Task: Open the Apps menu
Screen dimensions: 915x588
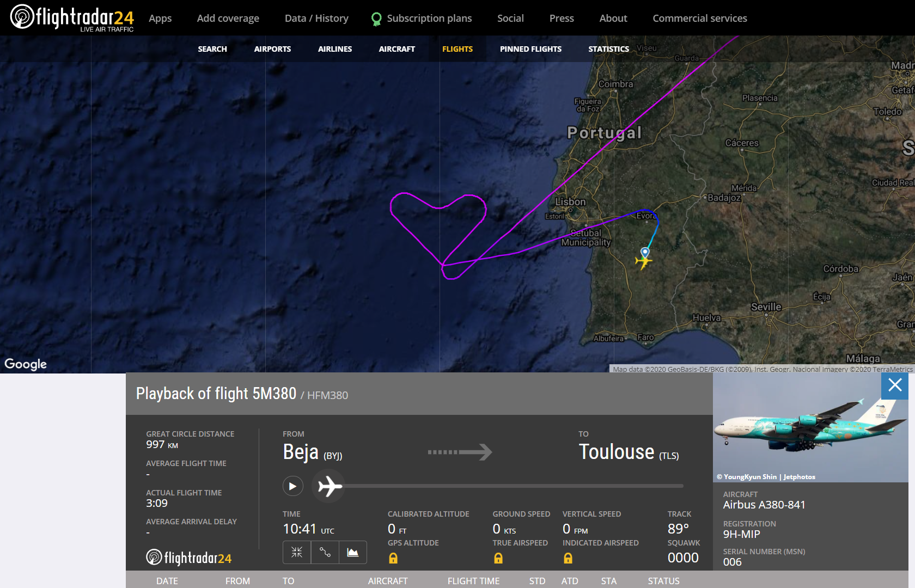Action: (160, 19)
